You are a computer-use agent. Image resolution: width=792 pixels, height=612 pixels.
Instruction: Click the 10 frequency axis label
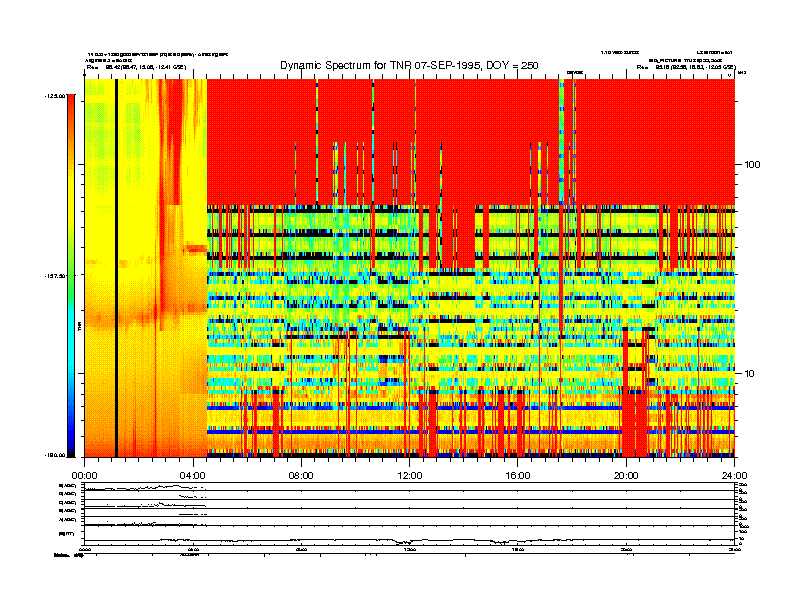tap(750, 373)
